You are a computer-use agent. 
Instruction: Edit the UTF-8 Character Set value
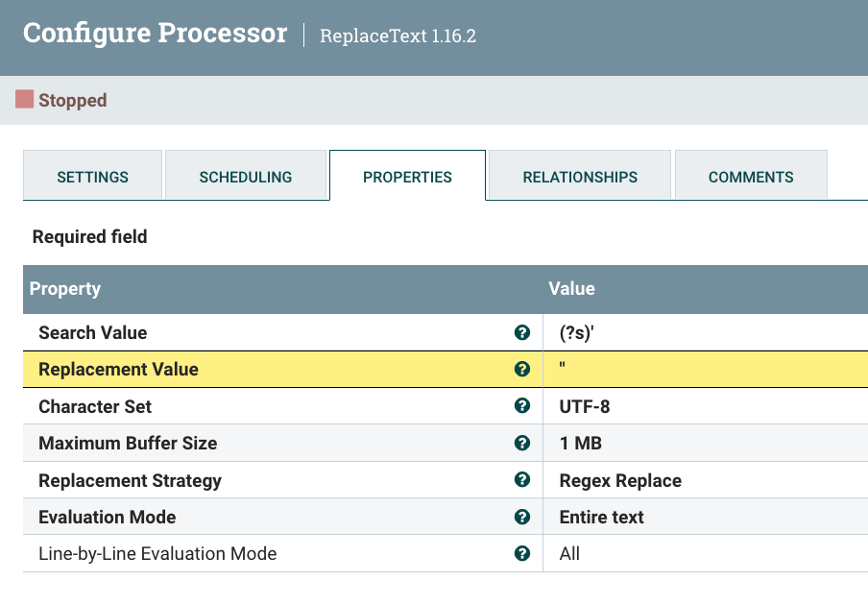point(706,406)
